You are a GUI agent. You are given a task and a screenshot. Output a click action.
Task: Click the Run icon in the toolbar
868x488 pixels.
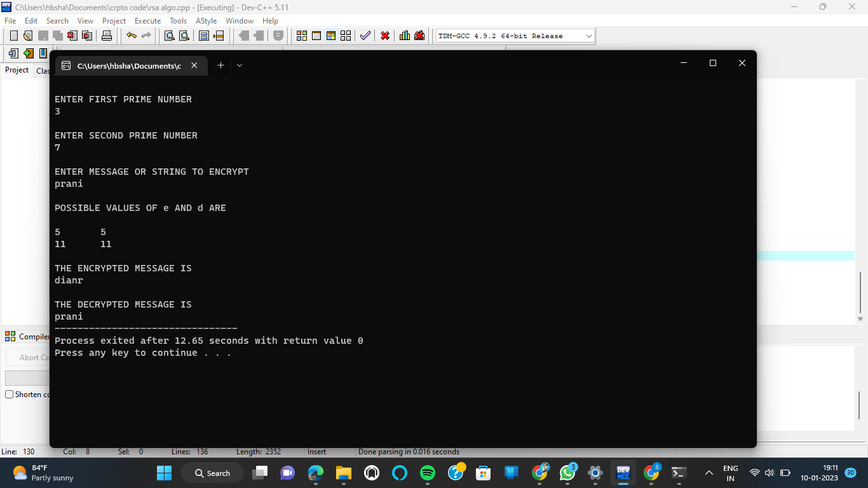tap(315, 36)
